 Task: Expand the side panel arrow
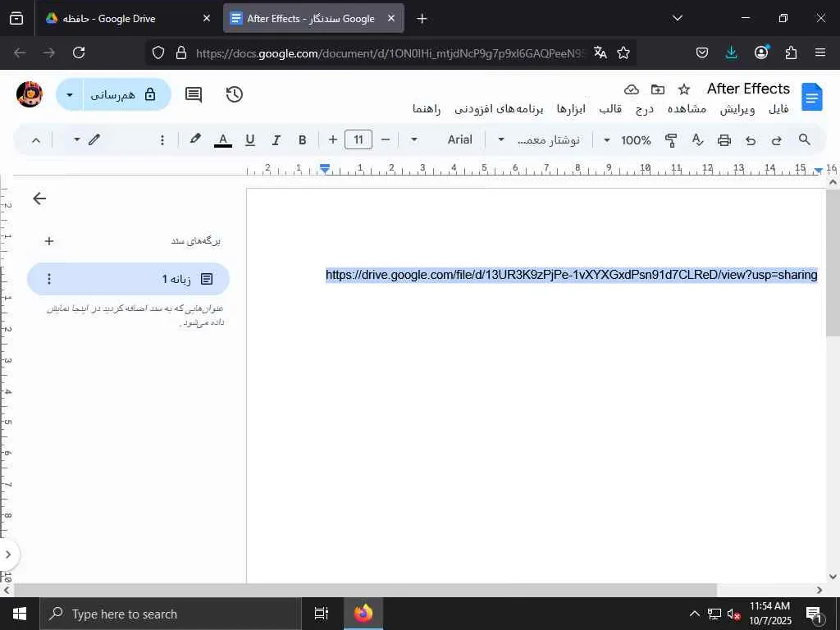click(8, 554)
